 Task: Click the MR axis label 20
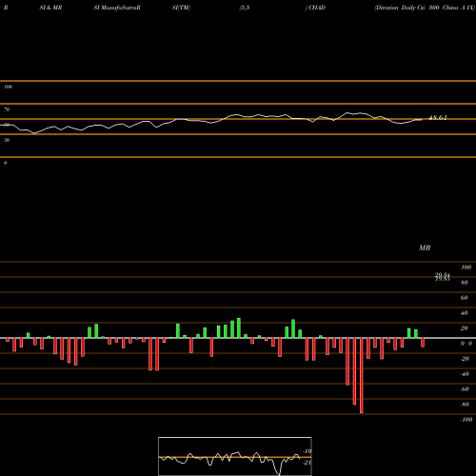(x=465, y=328)
